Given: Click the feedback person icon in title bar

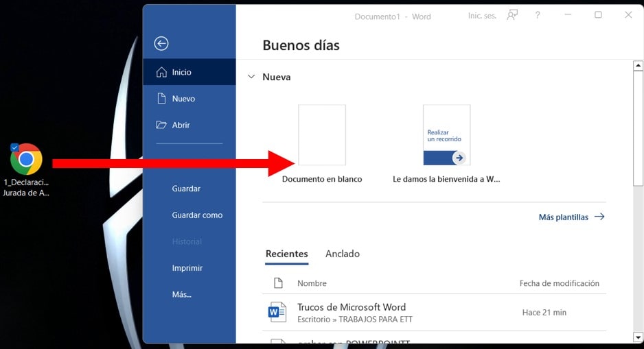Looking at the screenshot, I should [512, 15].
